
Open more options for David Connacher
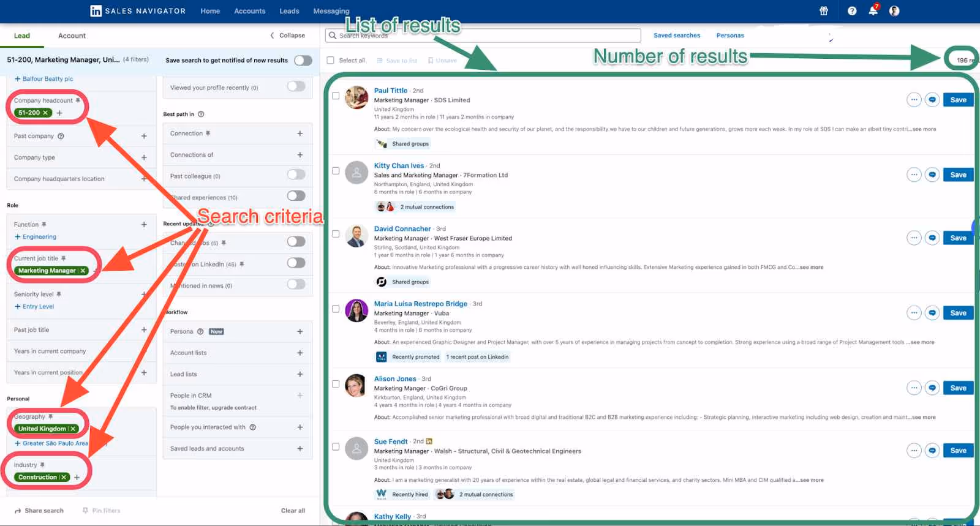click(914, 238)
